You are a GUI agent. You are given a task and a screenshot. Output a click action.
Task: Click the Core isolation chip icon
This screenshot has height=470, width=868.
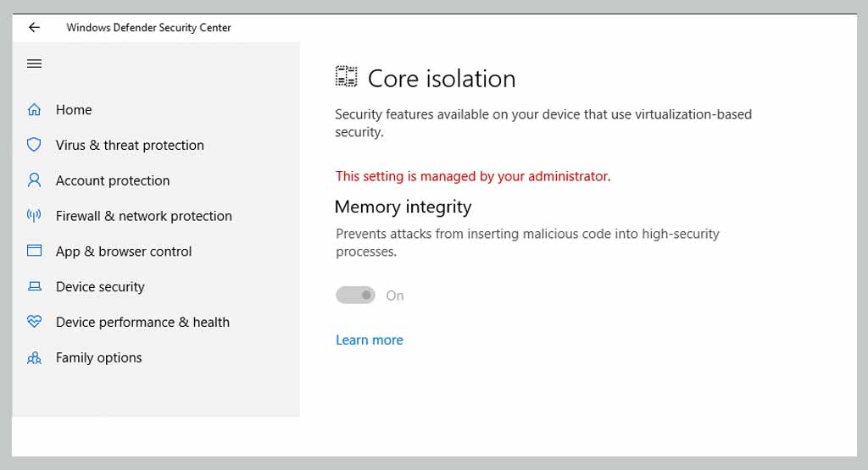347,76
